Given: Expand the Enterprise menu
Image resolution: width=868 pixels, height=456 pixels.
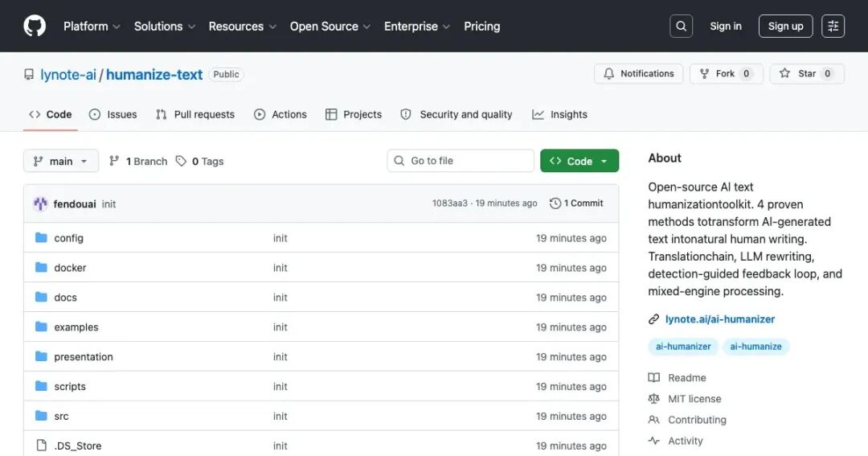Looking at the screenshot, I should pos(417,27).
